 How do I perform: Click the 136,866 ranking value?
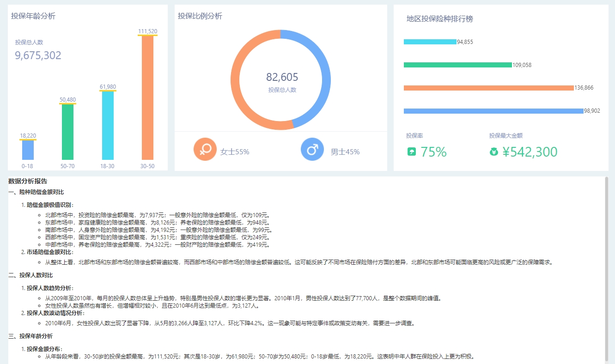tap(584, 88)
